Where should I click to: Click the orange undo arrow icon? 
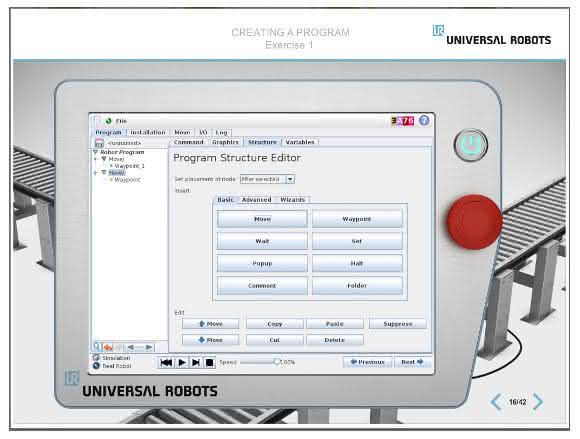pos(108,347)
